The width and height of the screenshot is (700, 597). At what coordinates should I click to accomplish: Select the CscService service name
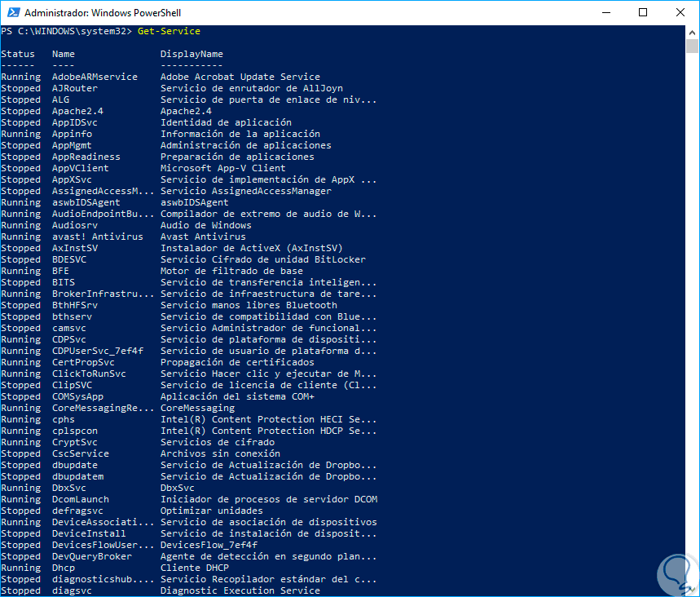coord(81,454)
